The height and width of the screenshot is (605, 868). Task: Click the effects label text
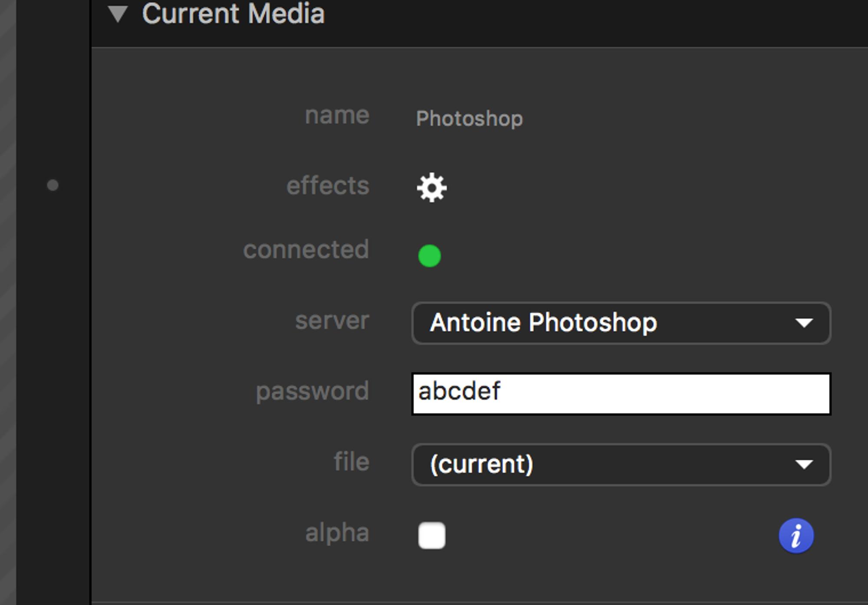coord(328,186)
